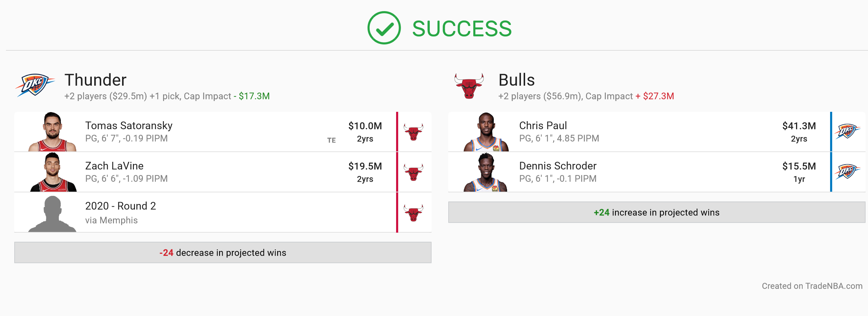Click the Thunder team logo in header

[35, 85]
